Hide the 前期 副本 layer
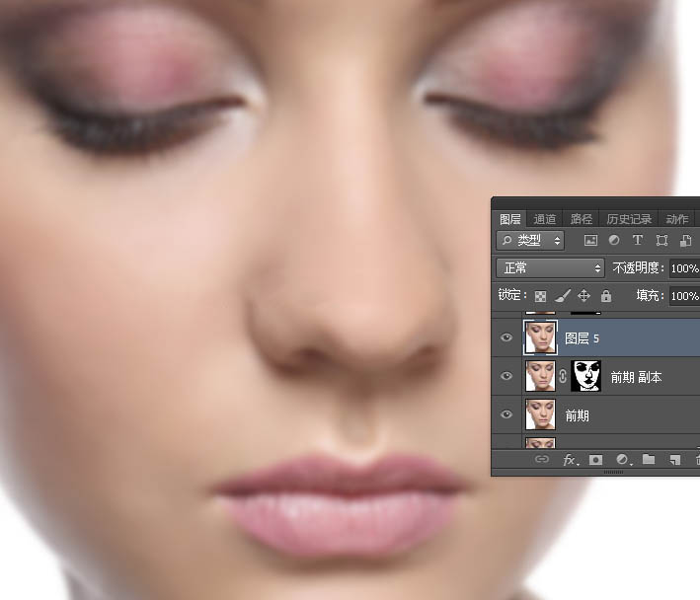The image size is (700, 600). tap(506, 376)
